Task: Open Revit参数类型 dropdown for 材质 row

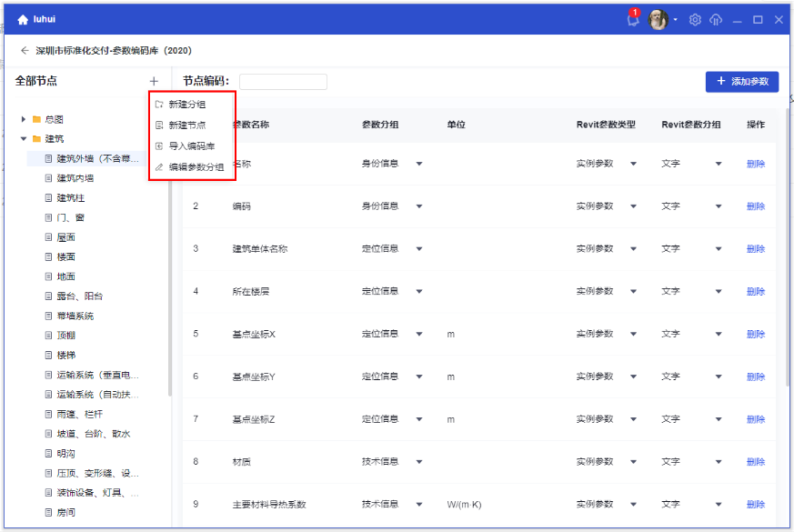Action: click(634, 461)
